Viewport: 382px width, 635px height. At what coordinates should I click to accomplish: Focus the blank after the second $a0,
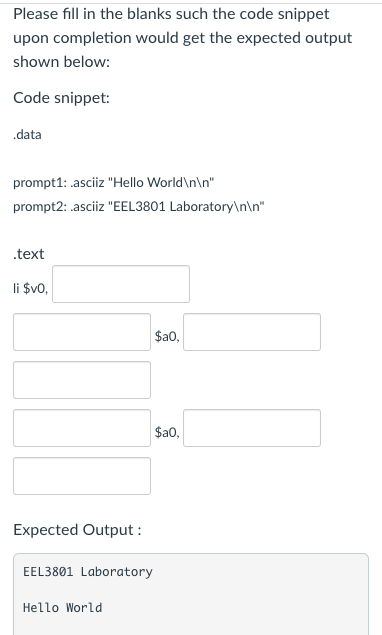(x=252, y=428)
